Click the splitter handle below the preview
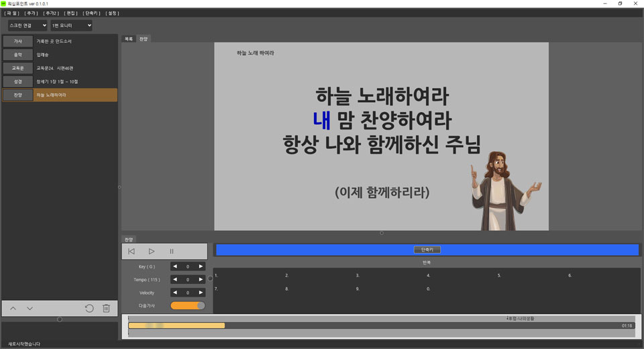The height and width of the screenshot is (349, 644). [382, 233]
